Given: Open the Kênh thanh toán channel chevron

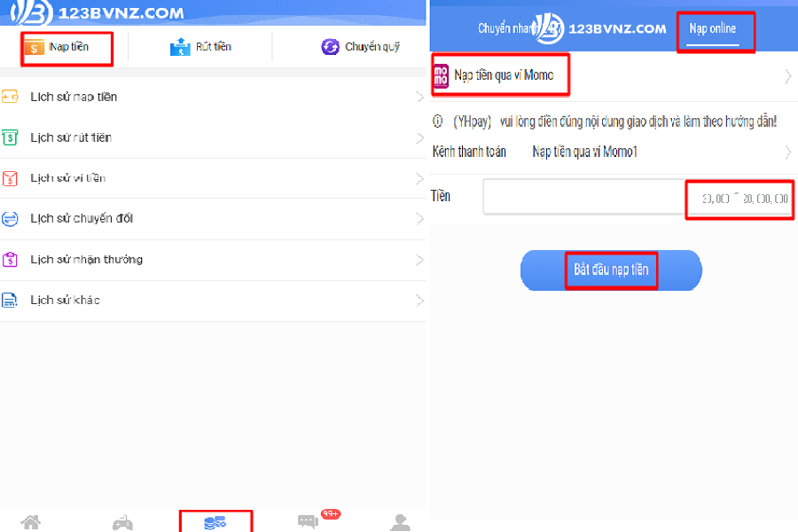Looking at the screenshot, I should pos(787,152).
